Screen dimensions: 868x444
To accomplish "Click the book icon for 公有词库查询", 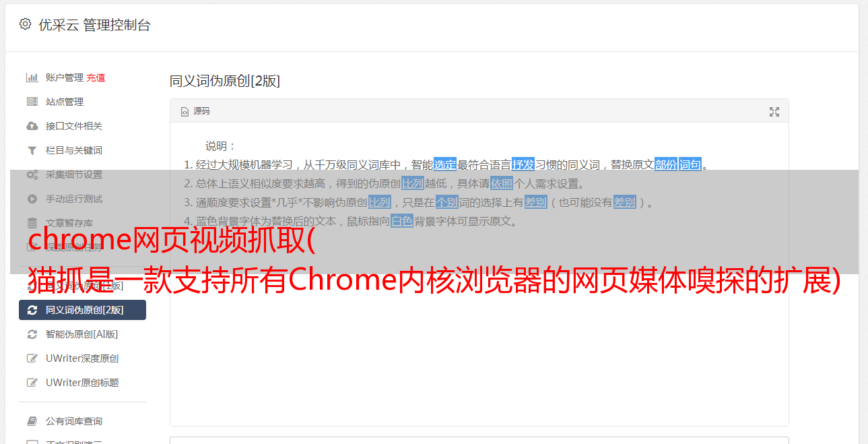I will coord(32,421).
